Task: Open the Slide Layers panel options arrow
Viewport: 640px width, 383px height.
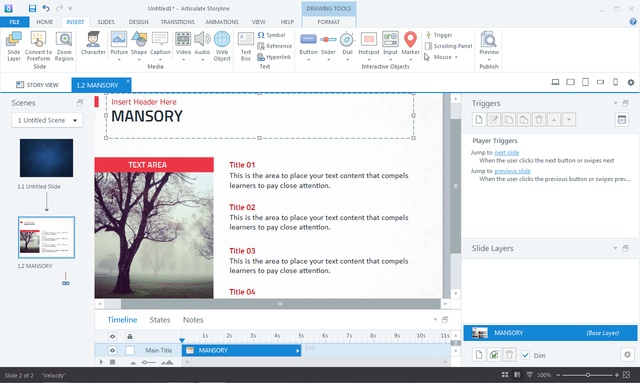Action: pyautogui.click(x=615, y=248)
